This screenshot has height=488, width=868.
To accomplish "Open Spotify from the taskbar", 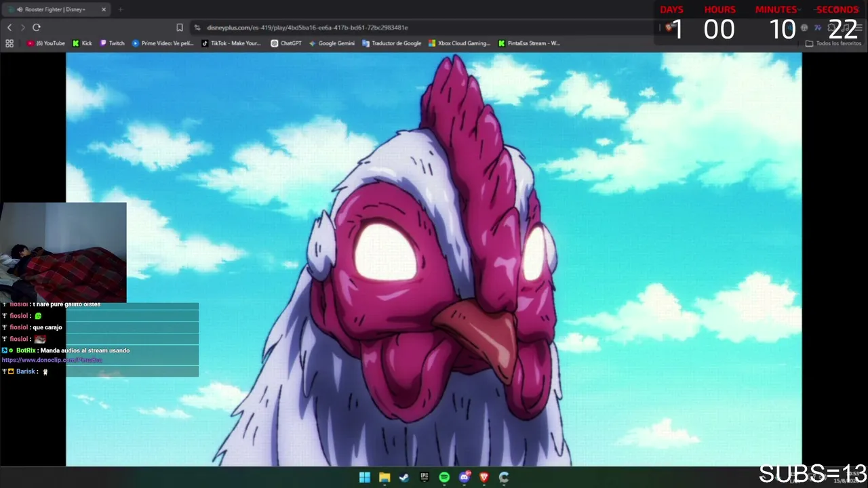I will (444, 477).
